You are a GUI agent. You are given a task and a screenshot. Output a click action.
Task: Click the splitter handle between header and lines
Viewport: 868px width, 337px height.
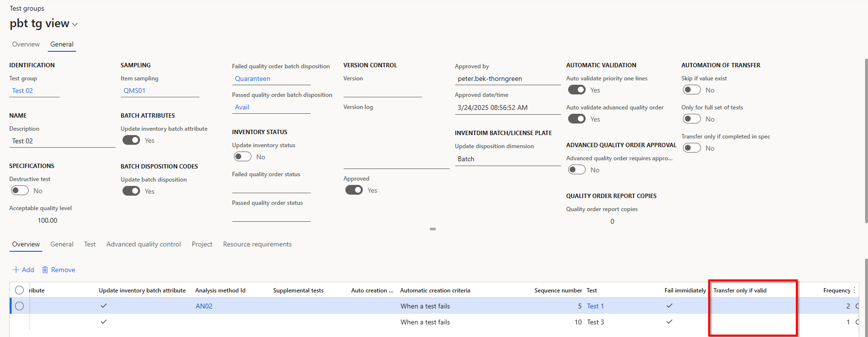[433, 229]
